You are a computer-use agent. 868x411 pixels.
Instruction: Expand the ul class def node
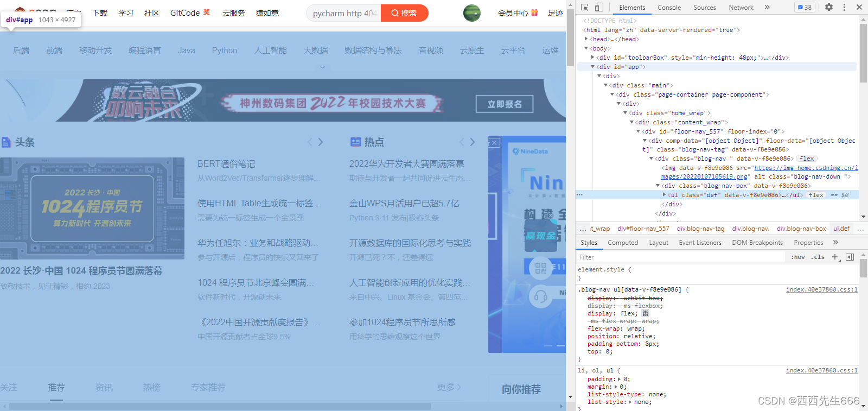664,195
